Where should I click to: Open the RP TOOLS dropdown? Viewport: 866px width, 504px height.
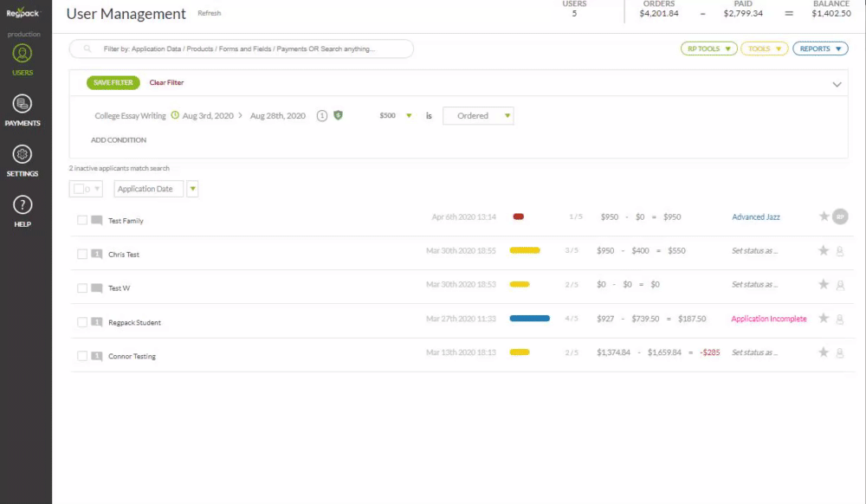click(708, 48)
